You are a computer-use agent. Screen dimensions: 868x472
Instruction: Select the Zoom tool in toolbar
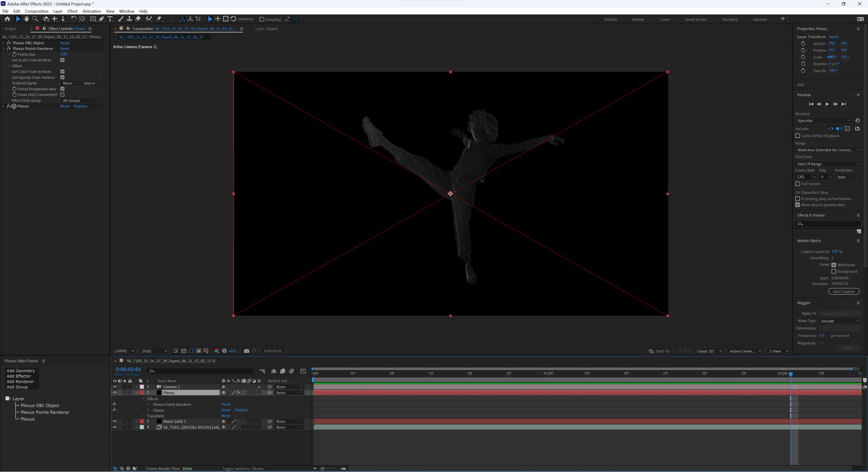[35, 19]
